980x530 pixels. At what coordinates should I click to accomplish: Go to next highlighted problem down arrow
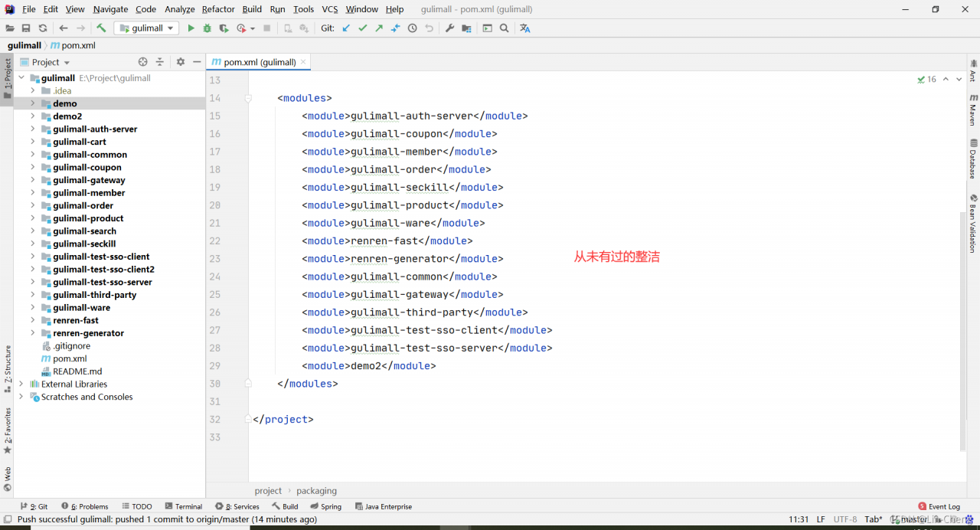(959, 79)
